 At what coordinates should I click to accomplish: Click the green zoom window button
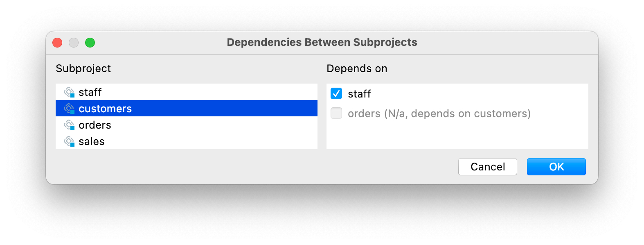[x=90, y=43]
